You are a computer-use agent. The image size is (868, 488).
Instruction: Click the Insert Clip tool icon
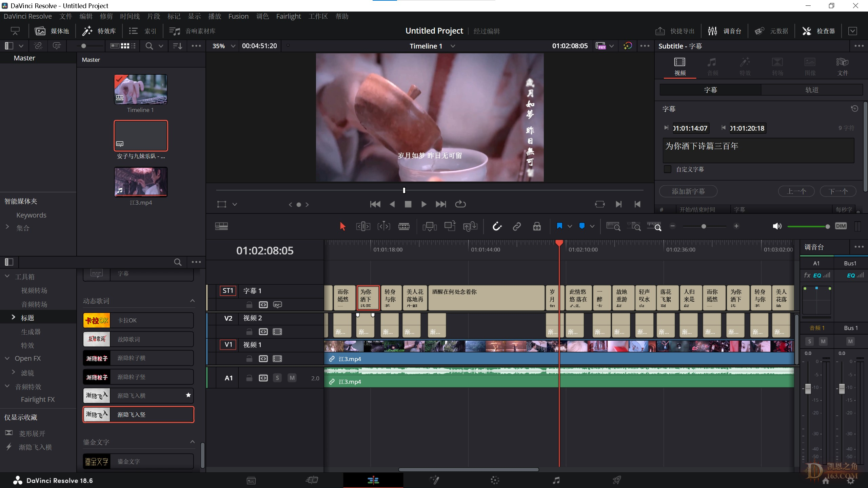pos(430,226)
